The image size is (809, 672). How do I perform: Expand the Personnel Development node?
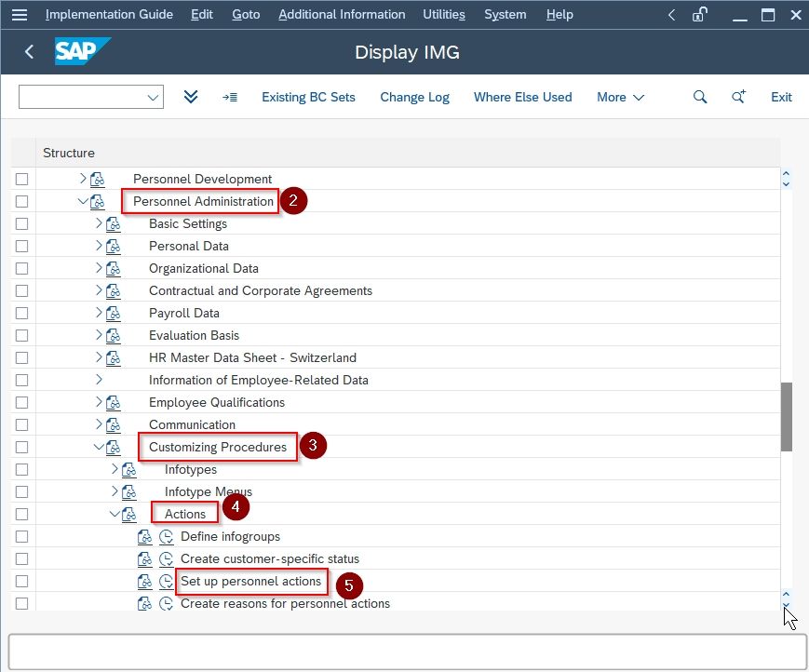[x=83, y=179]
